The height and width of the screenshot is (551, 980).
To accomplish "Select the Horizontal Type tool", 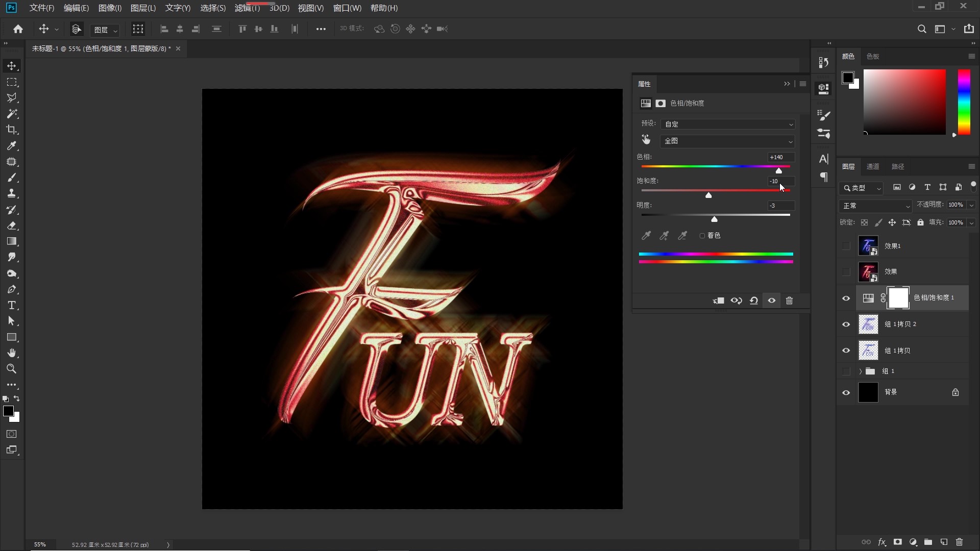I will (12, 305).
